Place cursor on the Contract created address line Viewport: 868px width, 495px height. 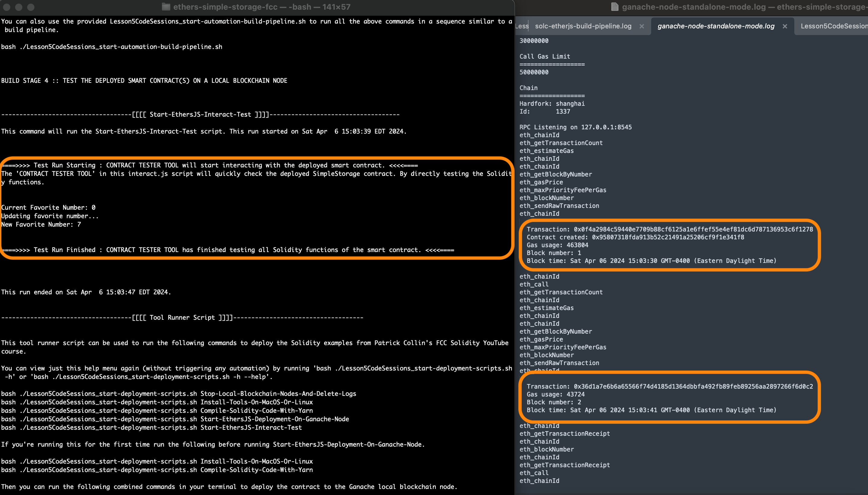[635, 237]
